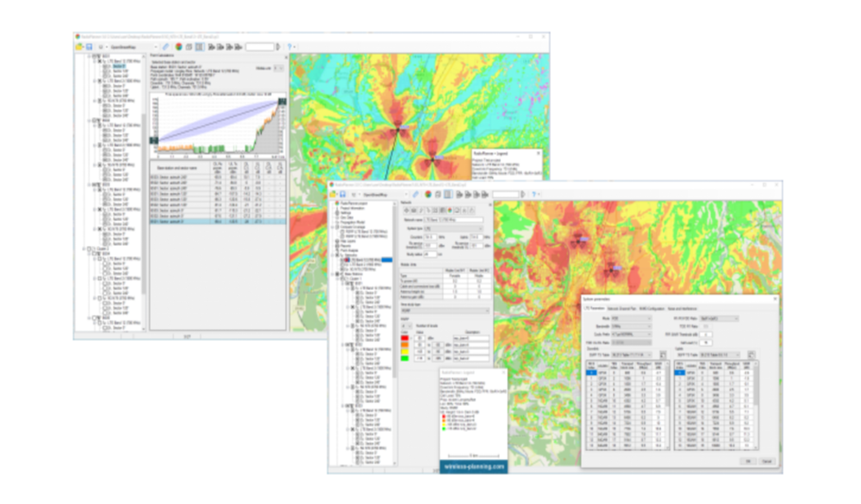This screenshot has height=504, width=861.
Task: Click the save icon in the front window toolbar
Action: click(x=342, y=194)
